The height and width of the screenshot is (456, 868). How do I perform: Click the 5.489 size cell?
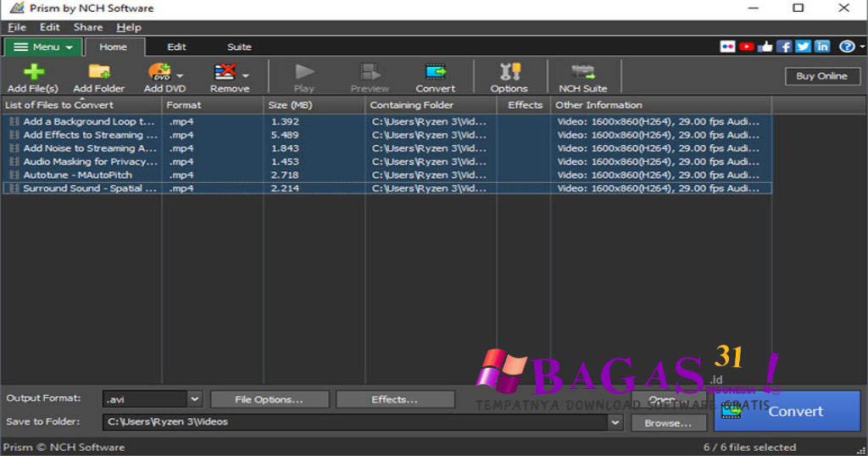[x=285, y=135]
